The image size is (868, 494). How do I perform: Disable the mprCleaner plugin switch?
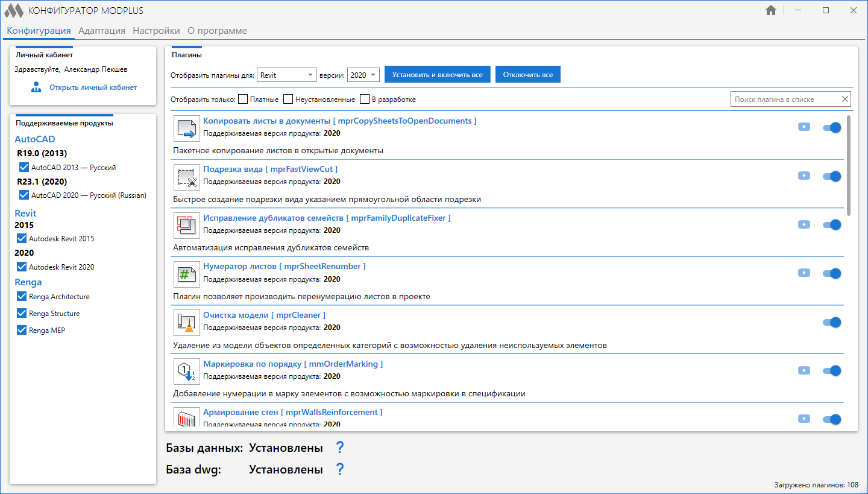[x=832, y=322]
